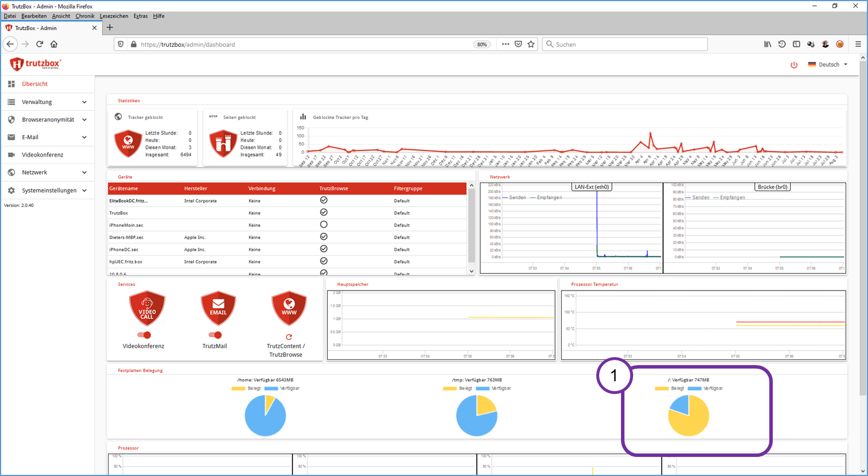Viewport: 868px width, 476px height.
Task: Click the Firefox back arrow button
Action: [10, 44]
